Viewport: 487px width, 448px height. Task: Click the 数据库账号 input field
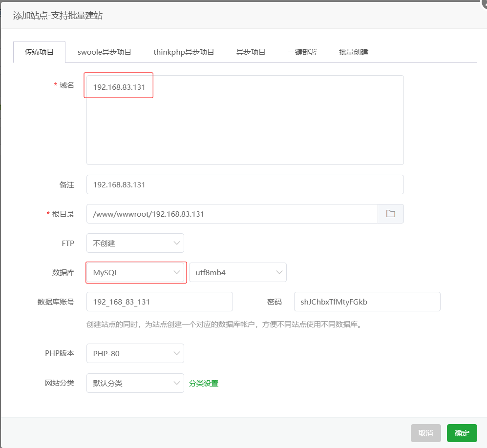(160, 302)
